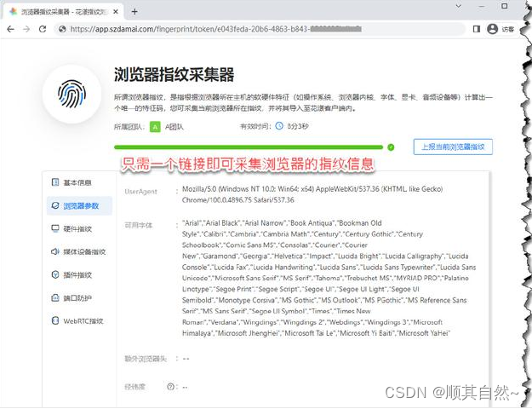Screen dimensions: 532x409
Task: Click 上报当前浏览器指纹 button
Action: point(453,147)
